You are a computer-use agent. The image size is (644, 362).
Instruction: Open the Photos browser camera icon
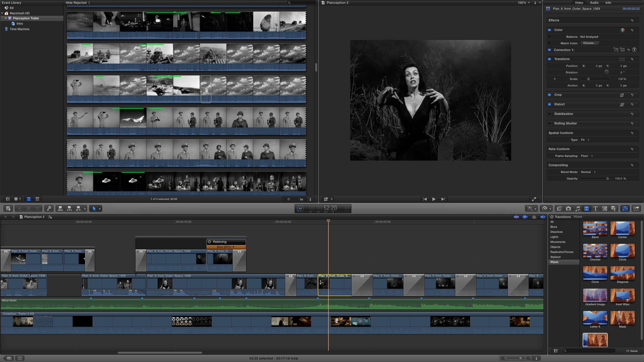(x=568, y=208)
